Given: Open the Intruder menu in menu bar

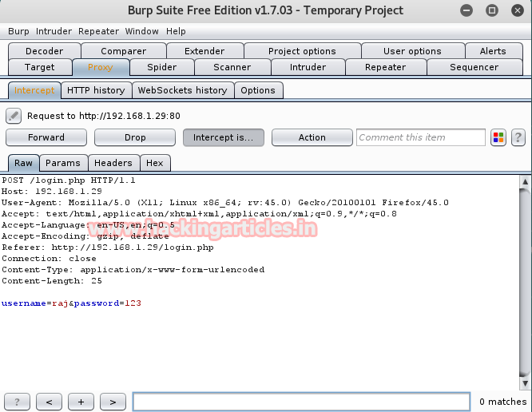Looking at the screenshot, I should click(54, 31).
